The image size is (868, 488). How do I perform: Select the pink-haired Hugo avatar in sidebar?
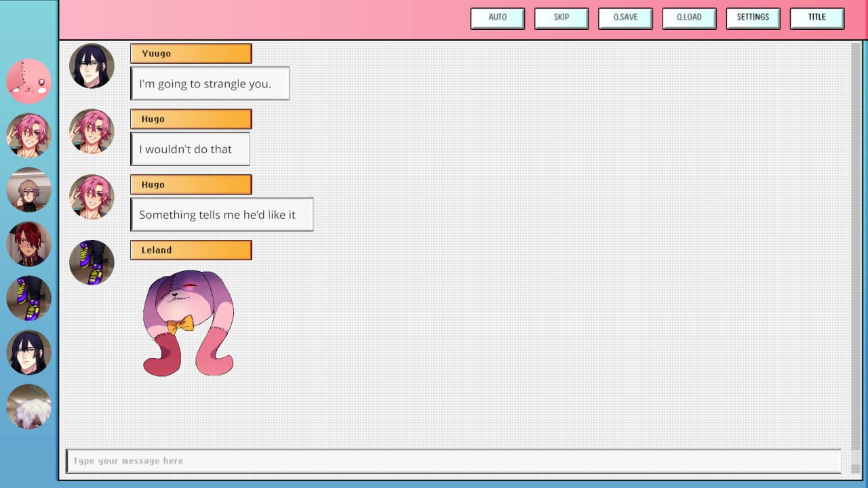[29, 136]
